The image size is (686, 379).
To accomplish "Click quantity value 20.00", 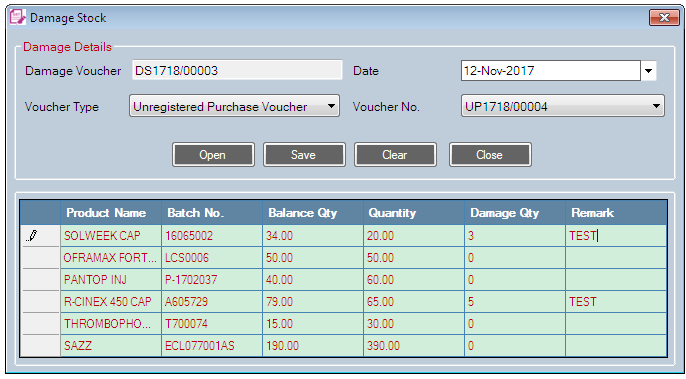I will click(414, 236).
